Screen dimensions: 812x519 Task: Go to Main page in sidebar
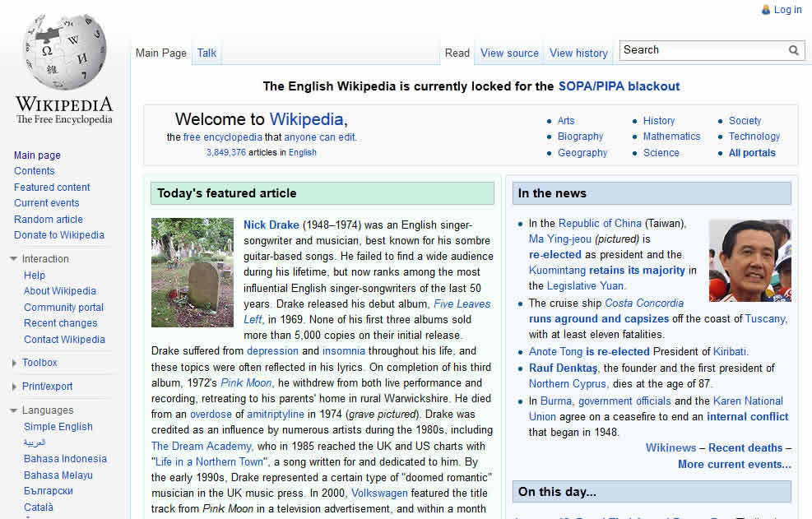tap(37, 155)
